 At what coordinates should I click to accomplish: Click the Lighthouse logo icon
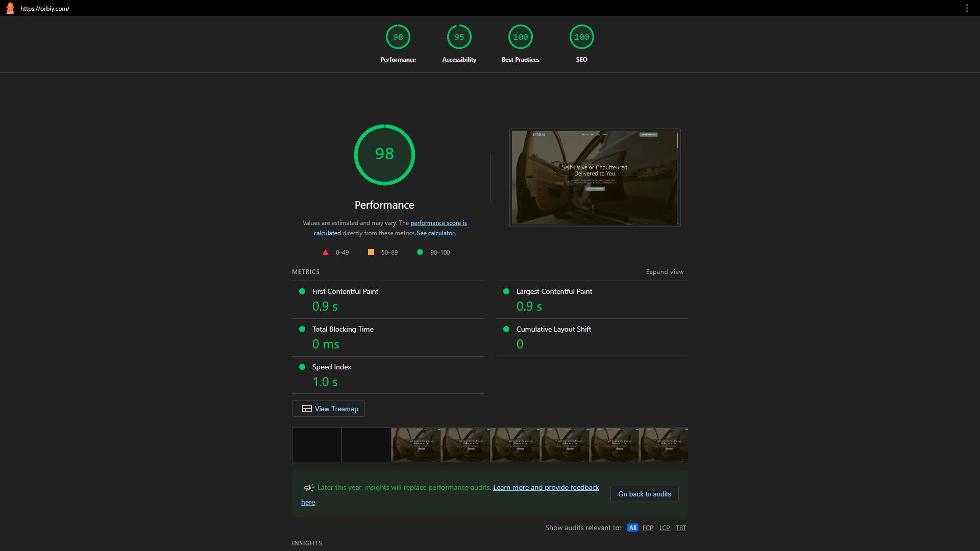(10, 8)
